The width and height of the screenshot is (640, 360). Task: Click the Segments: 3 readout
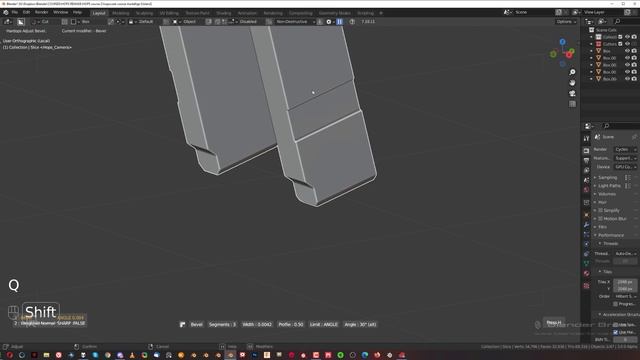click(222, 324)
